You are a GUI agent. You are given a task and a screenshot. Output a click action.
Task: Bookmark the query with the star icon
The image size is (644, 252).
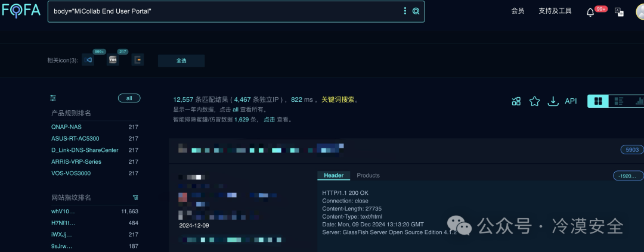[x=534, y=101]
